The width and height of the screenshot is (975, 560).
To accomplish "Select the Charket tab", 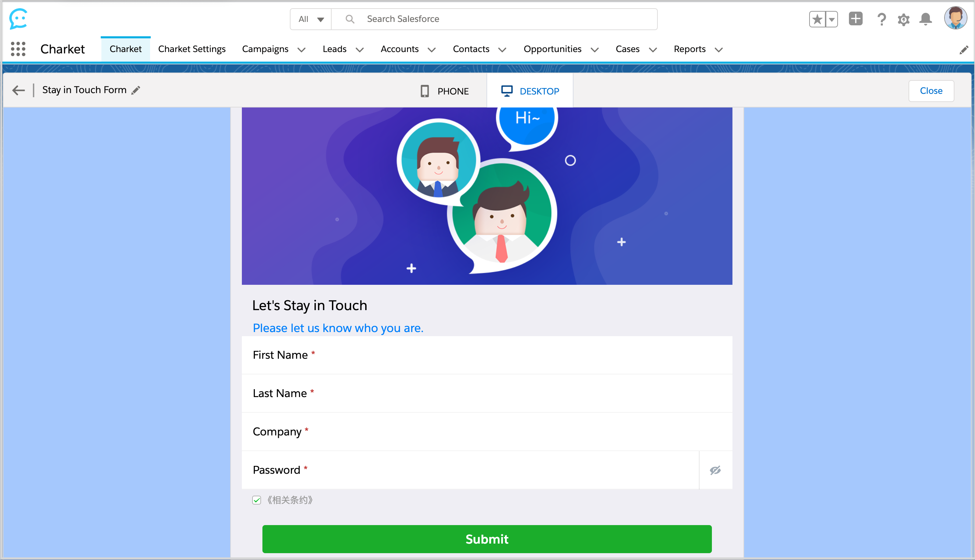I will click(125, 49).
